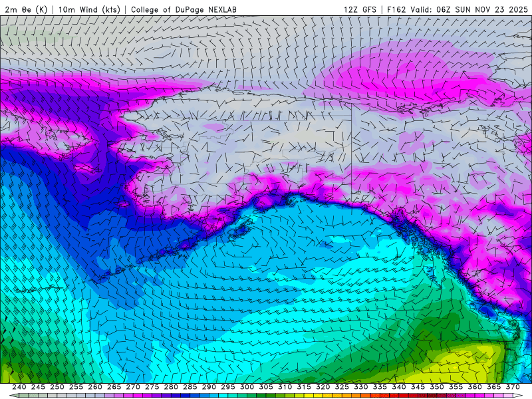Select the 280 legend number

[171, 387]
